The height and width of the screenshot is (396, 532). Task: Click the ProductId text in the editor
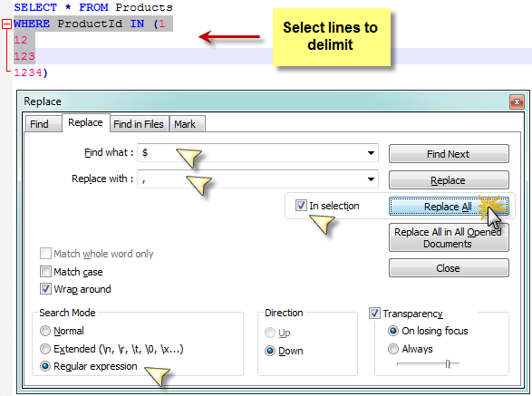click(90, 24)
